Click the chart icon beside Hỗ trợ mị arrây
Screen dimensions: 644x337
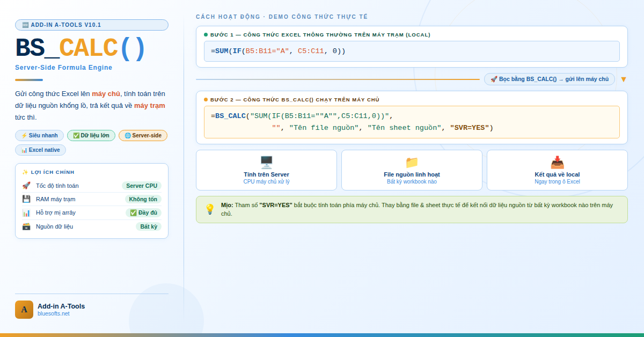point(26,213)
